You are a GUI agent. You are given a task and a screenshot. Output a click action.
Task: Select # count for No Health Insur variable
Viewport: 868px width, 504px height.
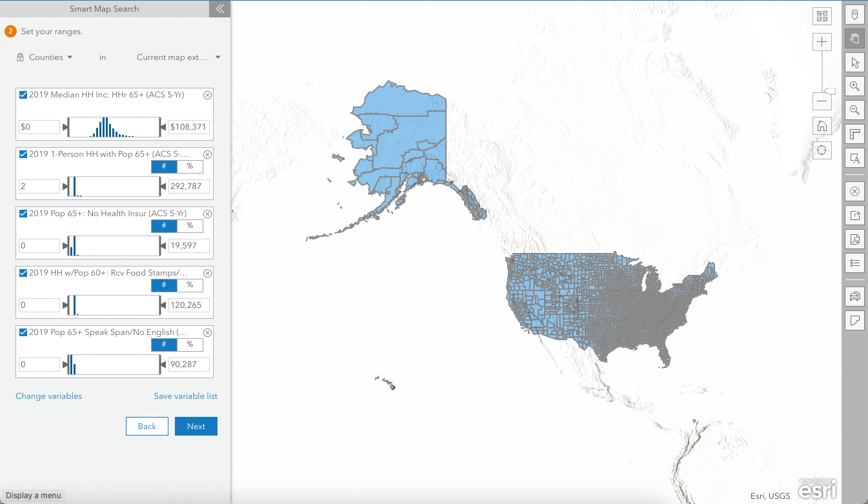click(x=164, y=226)
